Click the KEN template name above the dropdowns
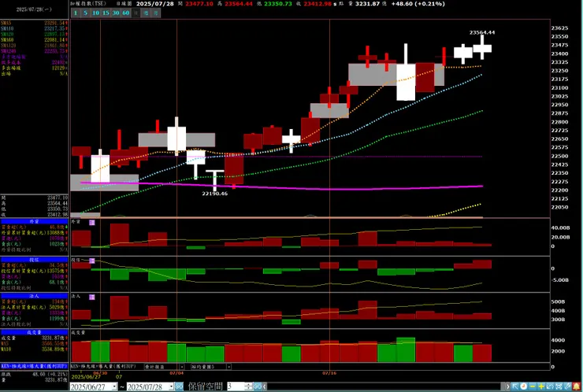583x392 pixels. [x=104, y=367]
